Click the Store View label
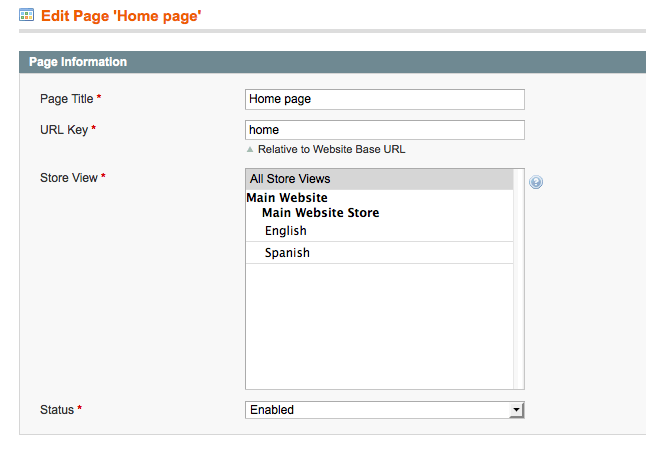646x462 pixels. click(68, 178)
